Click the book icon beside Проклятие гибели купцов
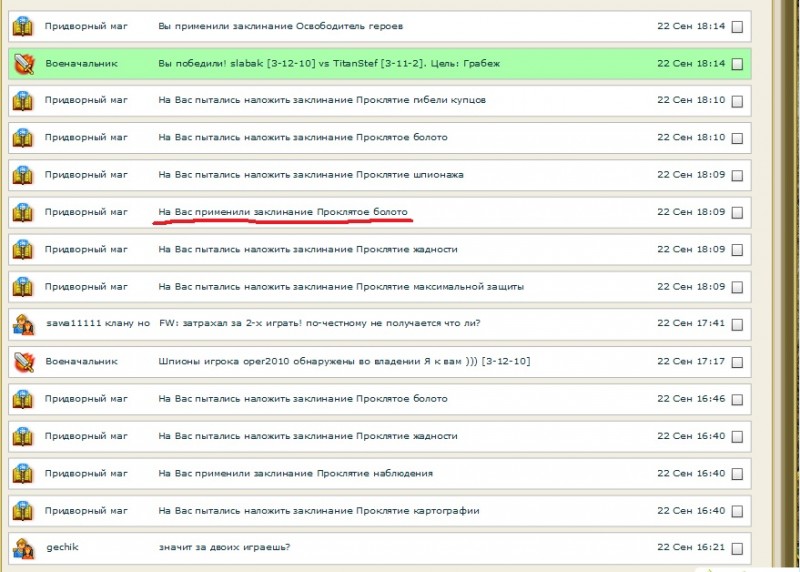Image resolution: width=800 pixels, height=572 pixels. (23, 100)
